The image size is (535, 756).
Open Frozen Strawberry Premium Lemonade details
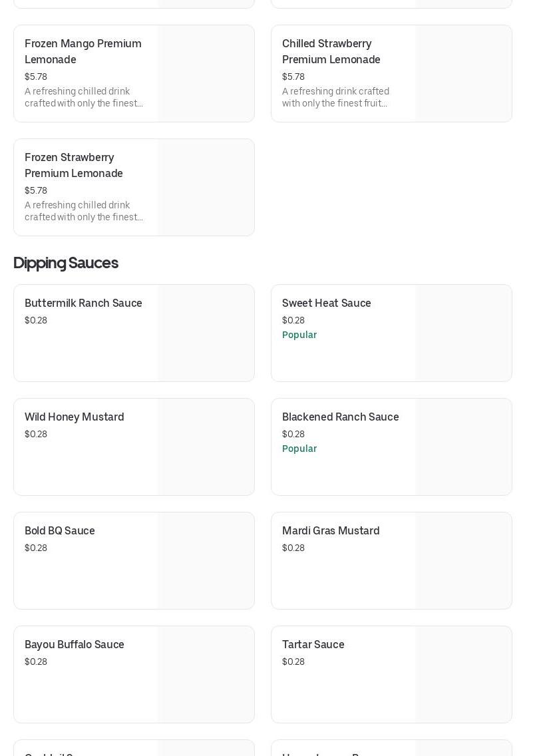[74, 165]
